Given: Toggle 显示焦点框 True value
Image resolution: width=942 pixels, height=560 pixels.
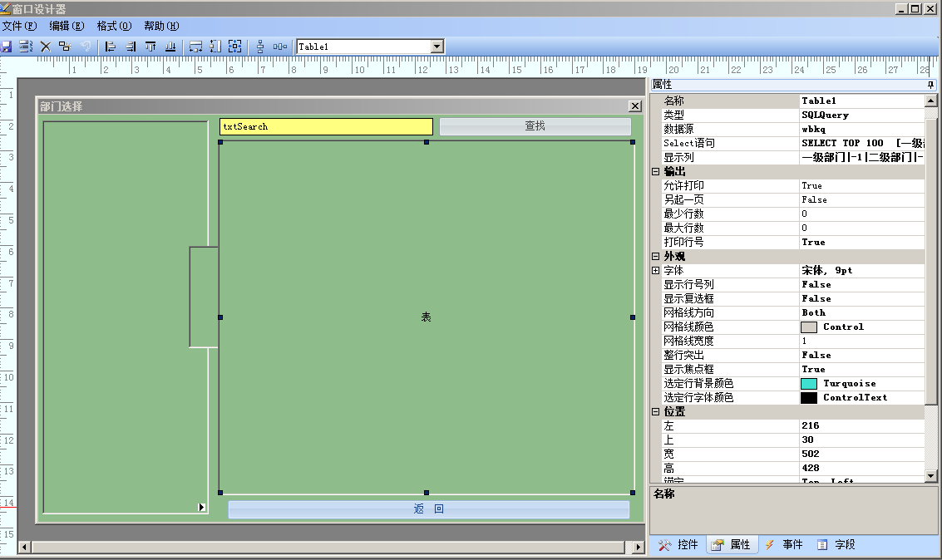Looking at the screenshot, I should (x=861, y=369).
